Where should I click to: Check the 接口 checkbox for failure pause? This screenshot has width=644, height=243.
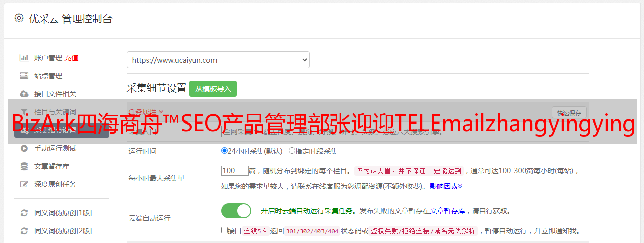[x=224, y=231]
